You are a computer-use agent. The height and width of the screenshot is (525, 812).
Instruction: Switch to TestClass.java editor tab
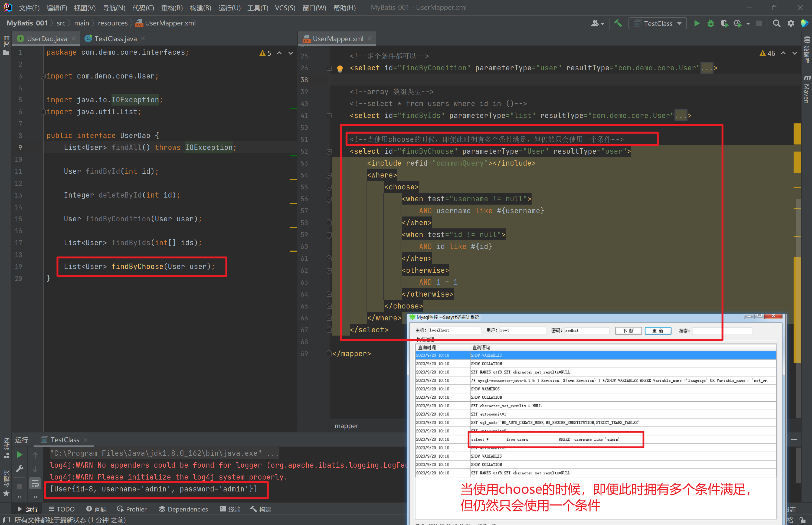pyautogui.click(x=115, y=39)
